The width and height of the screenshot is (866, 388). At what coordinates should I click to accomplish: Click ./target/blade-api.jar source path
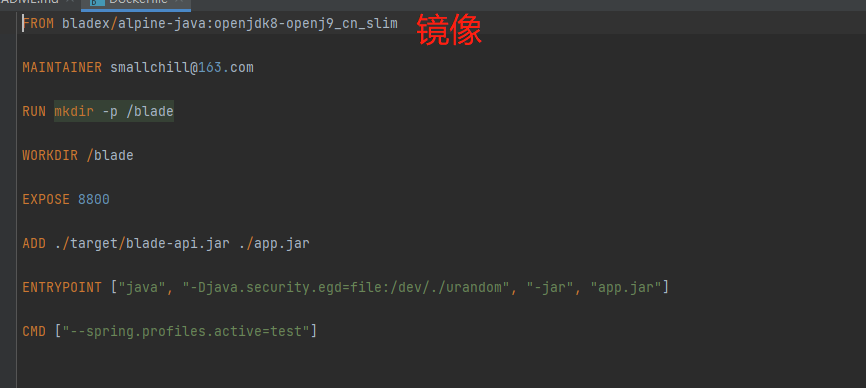tap(142, 243)
